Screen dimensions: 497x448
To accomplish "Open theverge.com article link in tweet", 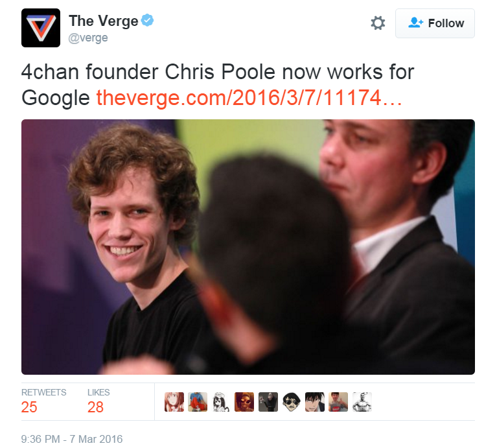I will pyautogui.click(x=249, y=97).
